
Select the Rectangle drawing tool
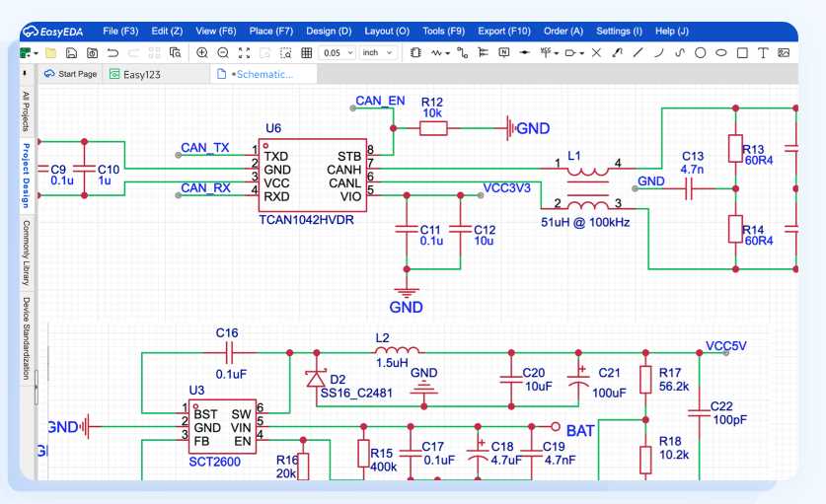742,52
